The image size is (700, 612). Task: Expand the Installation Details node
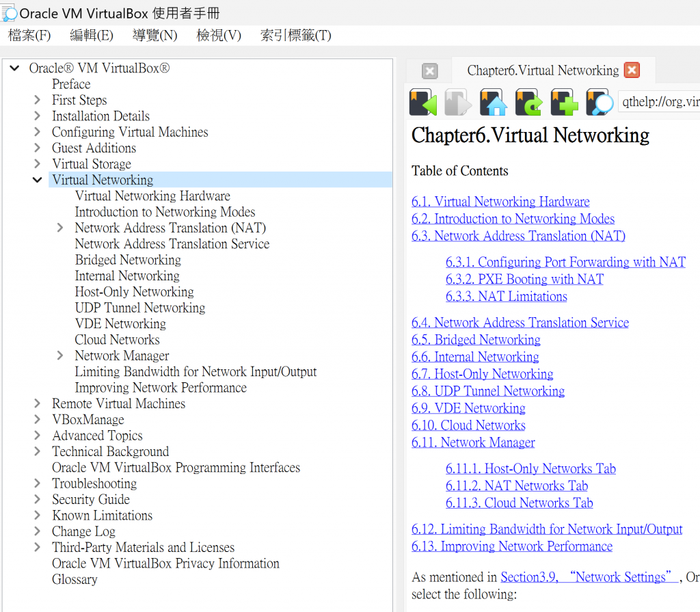point(38,116)
